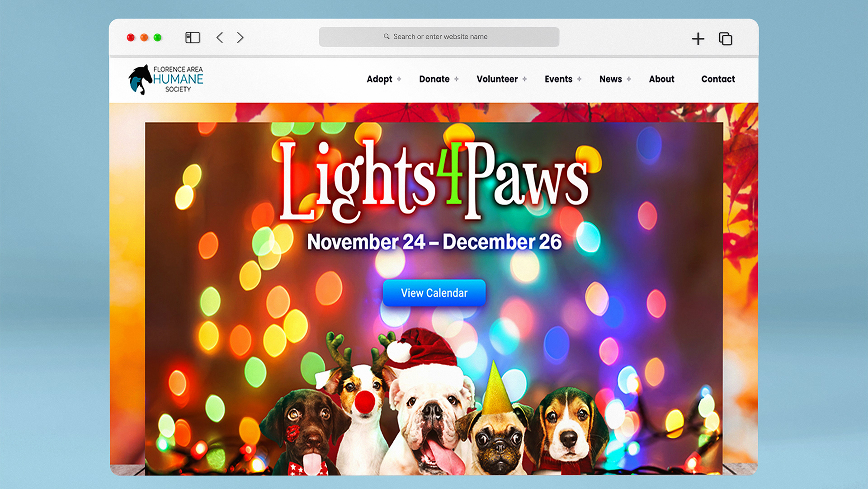Click the magnifier icon in address bar
The height and width of the screenshot is (489, 868).
[387, 37]
